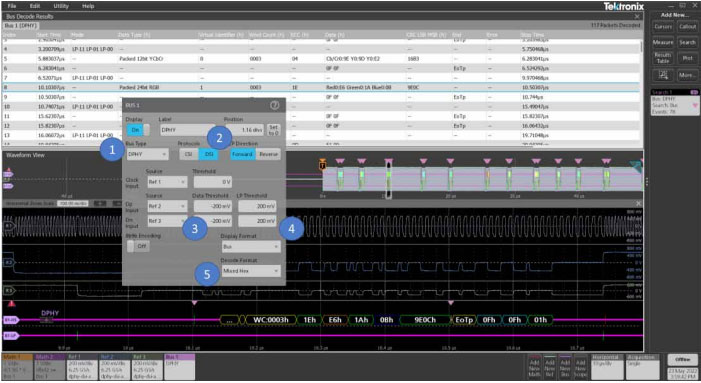Edit the Dn Input LP Threshold 200 mV field
Viewport: 701px width, 383px height.
tap(257, 221)
